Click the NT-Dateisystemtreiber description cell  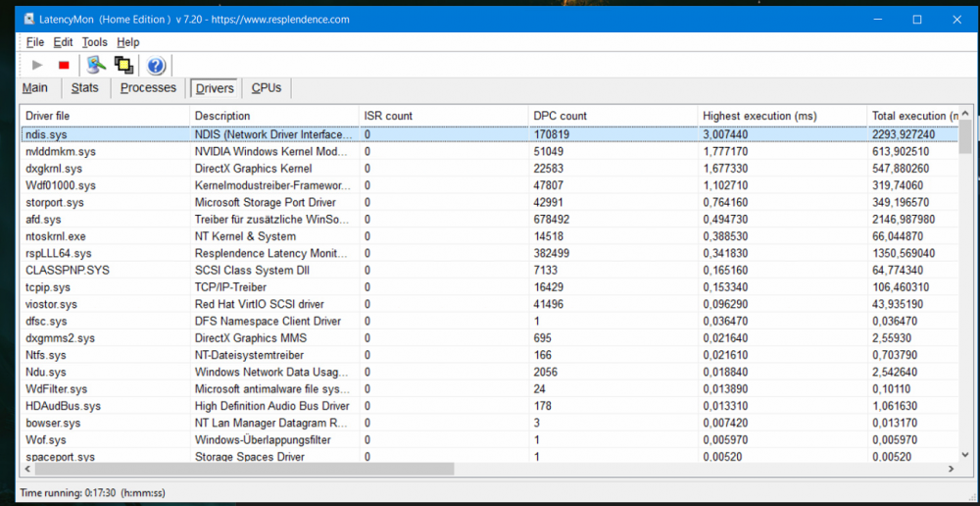coord(249,355)
